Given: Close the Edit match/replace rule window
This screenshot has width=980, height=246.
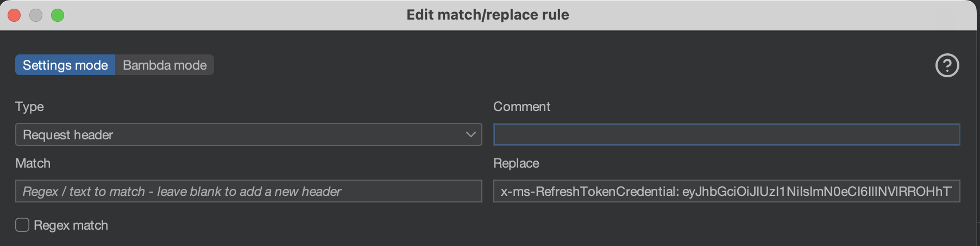Looking at the screenshot, I should (14, 15).
